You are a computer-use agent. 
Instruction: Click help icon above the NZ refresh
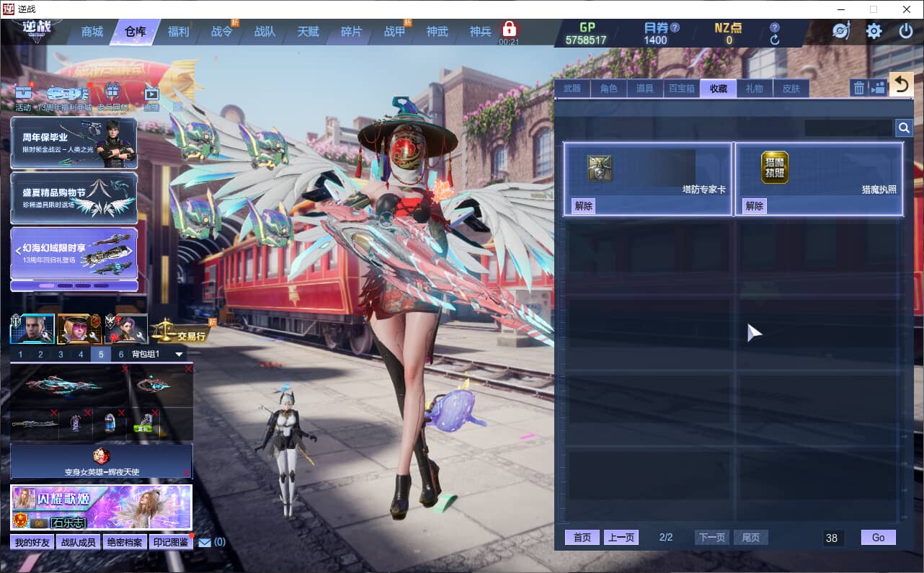click(775, 27)
